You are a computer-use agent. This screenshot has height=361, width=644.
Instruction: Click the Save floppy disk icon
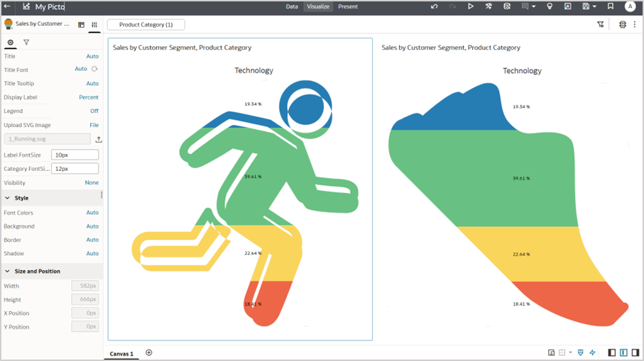[x=586, y=6]
